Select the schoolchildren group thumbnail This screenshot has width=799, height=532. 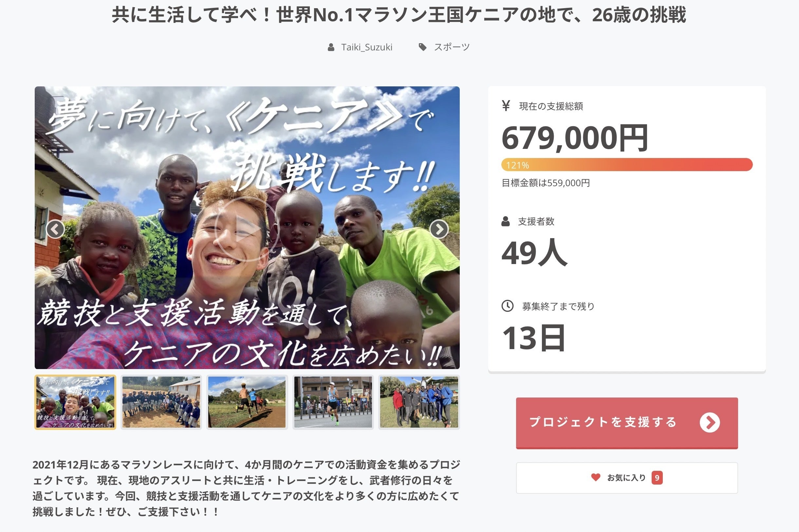click(x=161, y=402)
